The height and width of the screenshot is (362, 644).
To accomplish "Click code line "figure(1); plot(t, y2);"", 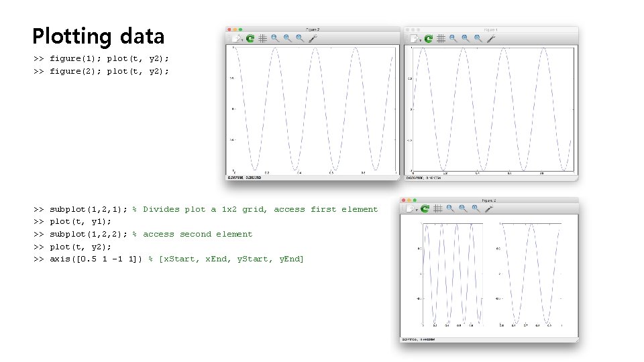I will click(109, 58).
